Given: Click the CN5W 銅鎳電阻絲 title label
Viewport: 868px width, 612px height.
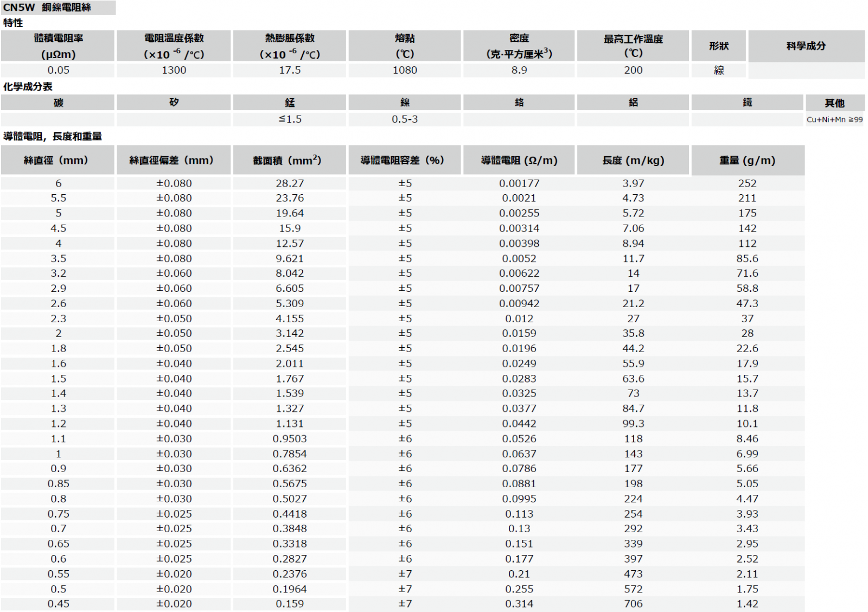Looking at the screenshot, I should (x=48, y=8).
